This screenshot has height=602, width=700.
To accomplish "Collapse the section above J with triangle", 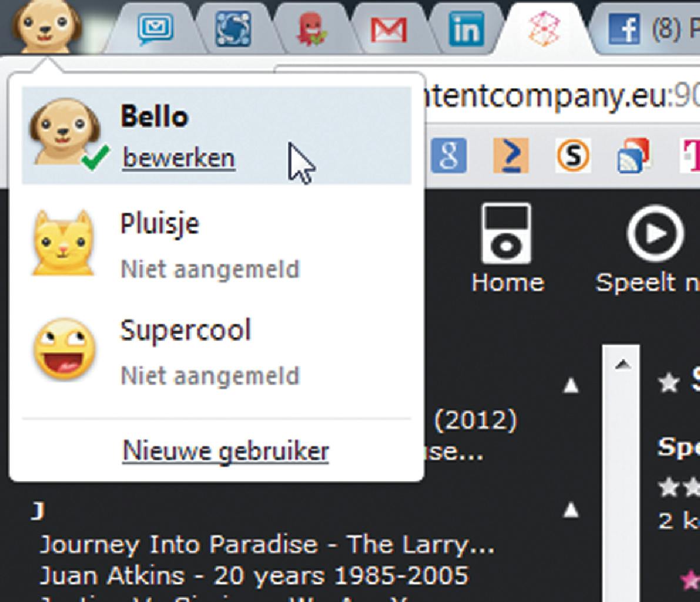I will click(570, 385).
